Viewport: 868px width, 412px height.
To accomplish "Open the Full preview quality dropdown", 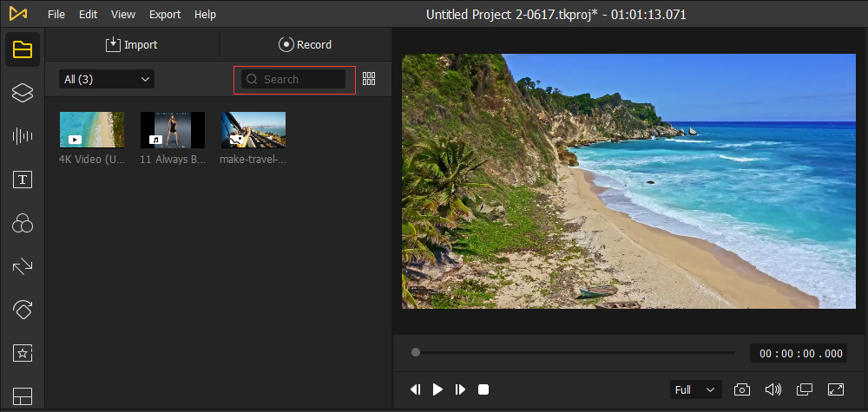I will (696, 389).
